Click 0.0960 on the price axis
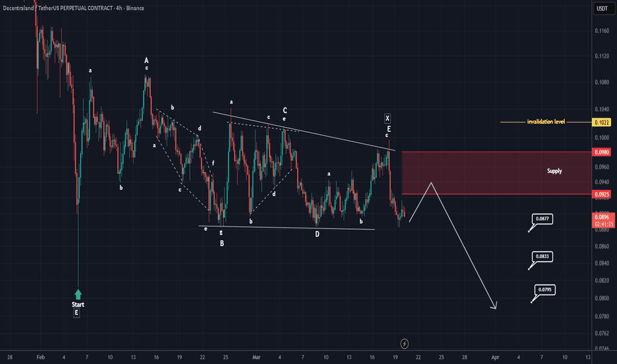This screenshot has height=364, width=617. pyautogui.click(x=602, y=167)
